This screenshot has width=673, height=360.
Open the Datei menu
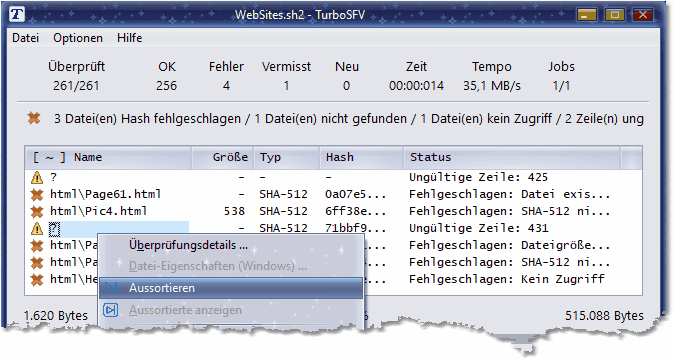pyautogui.click(x=25, y=38)
